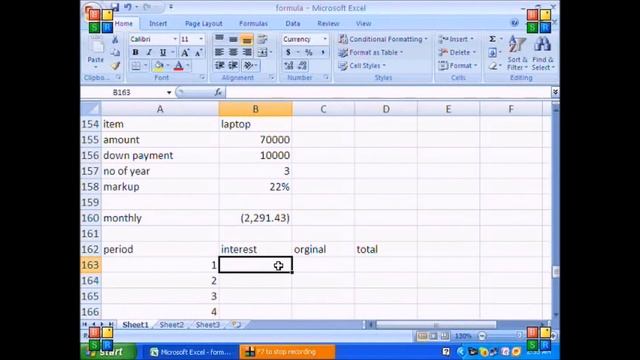Toggle Wrap Text button

[x=262, y=39]
